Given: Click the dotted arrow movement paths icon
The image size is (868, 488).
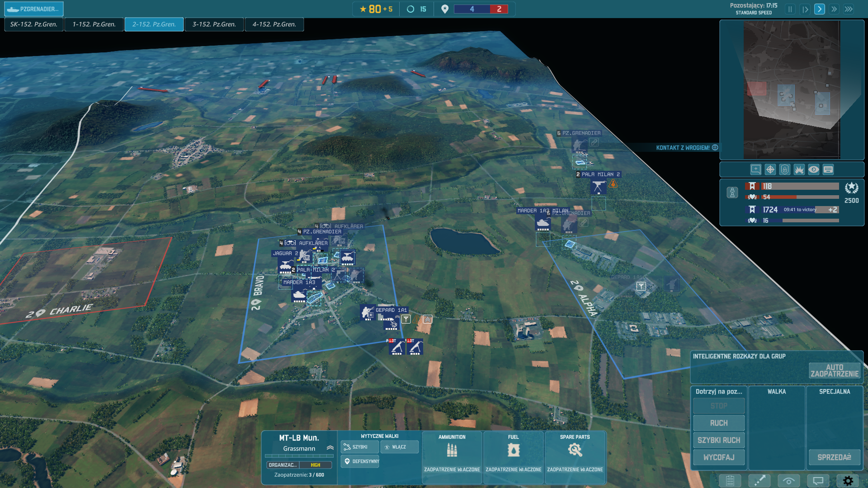Looking at the screenshot, I should [x=759, y=481].
